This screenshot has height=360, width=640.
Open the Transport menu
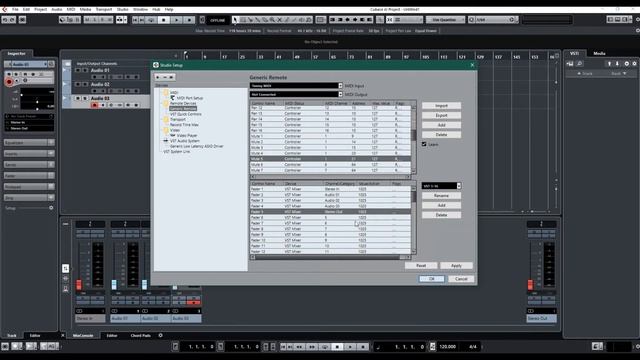104,9
